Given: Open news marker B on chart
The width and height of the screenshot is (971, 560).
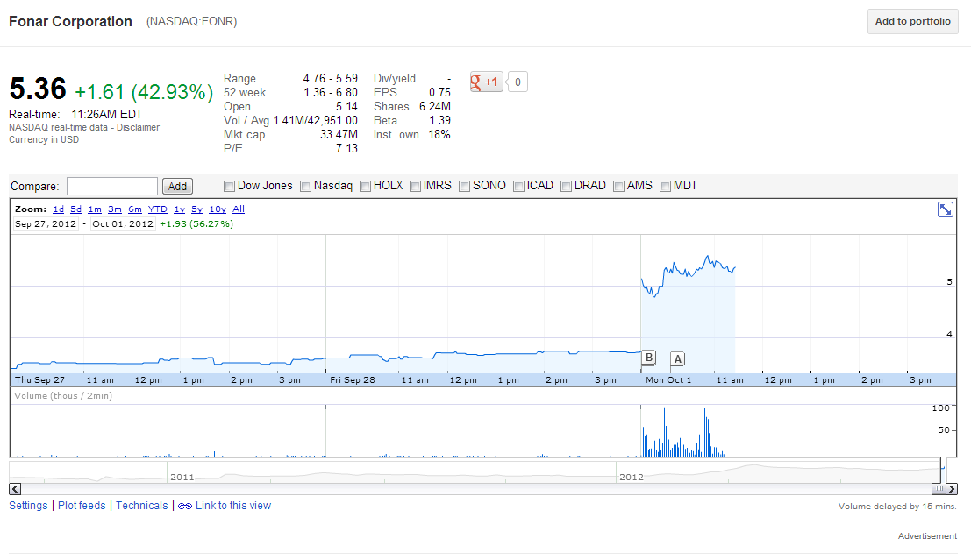Looking at the screenshot, I should [648, 357].
